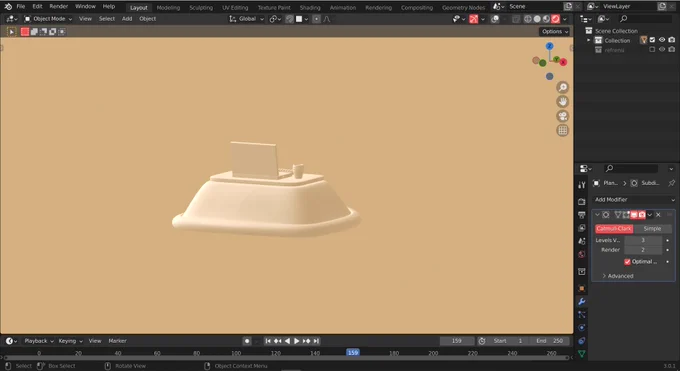Toggle modifier show in viewport red icon
Image resolution: width=680 pixels, height=371 pixels.
[634, 215]
